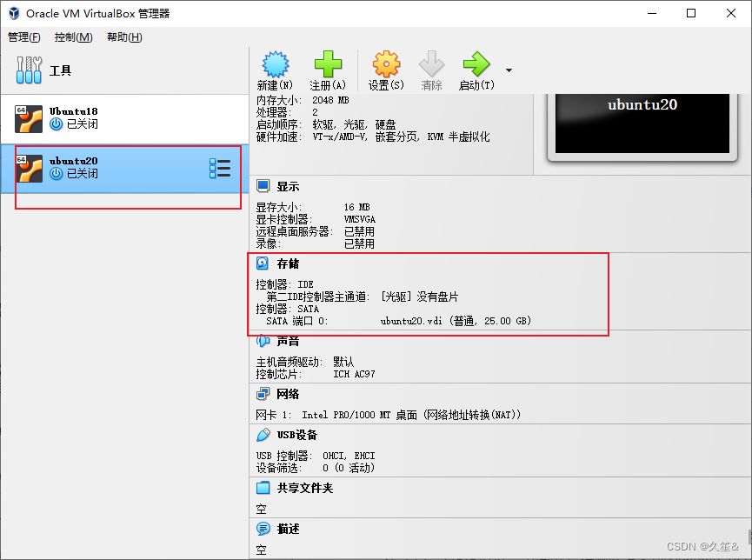752x560 pixels.
Task: Click ubuntu20 已关闭 power status icon
Action: coord(57,174)
